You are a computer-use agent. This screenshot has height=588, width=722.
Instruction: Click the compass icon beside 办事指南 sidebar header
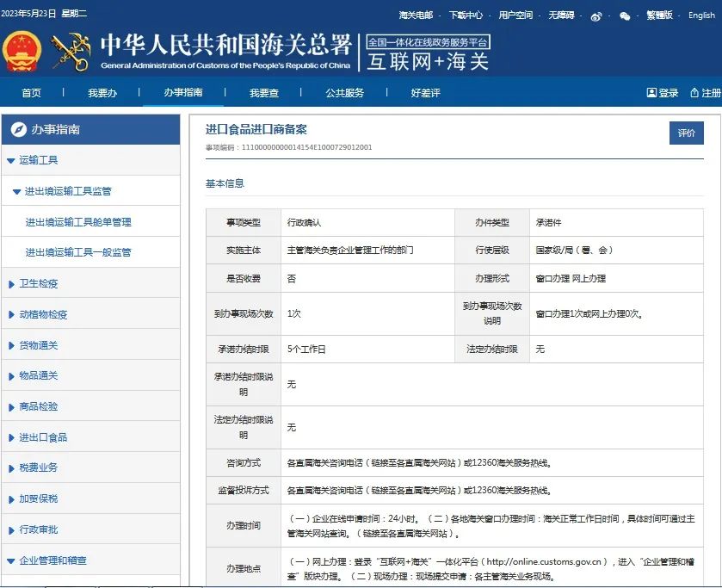pos(18,130)
